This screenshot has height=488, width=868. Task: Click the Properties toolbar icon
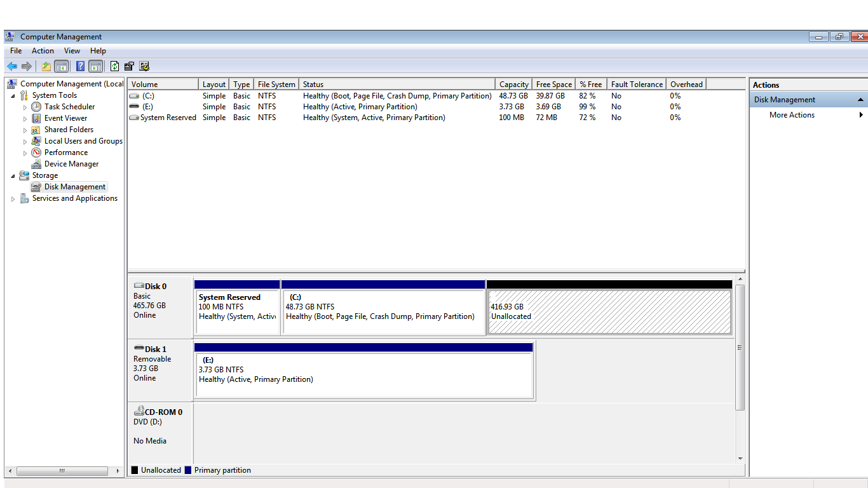pyautogui.click(x=129, y=66)
